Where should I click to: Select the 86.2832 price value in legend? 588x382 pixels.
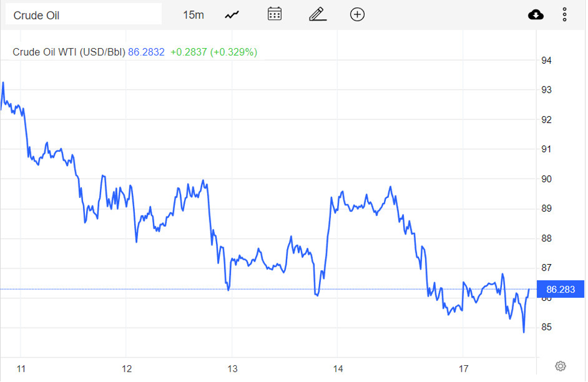(x=146, y=52)
